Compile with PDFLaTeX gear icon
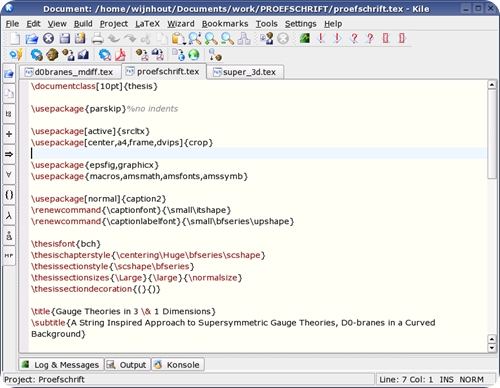The height and width of the screenshot is (388, 500). (x=105, y=55)
